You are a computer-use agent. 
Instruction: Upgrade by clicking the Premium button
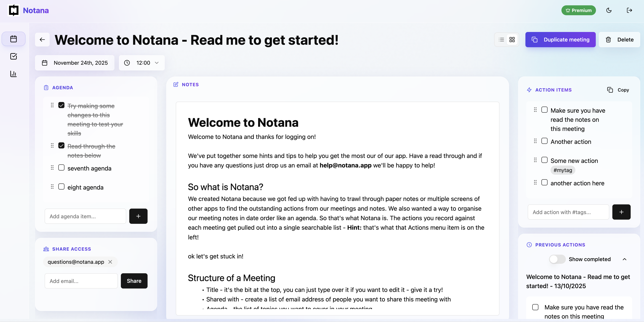coord(578,10)
